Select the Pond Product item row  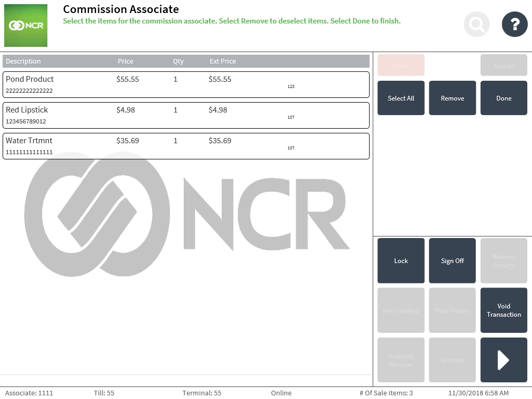coord(186,84)
